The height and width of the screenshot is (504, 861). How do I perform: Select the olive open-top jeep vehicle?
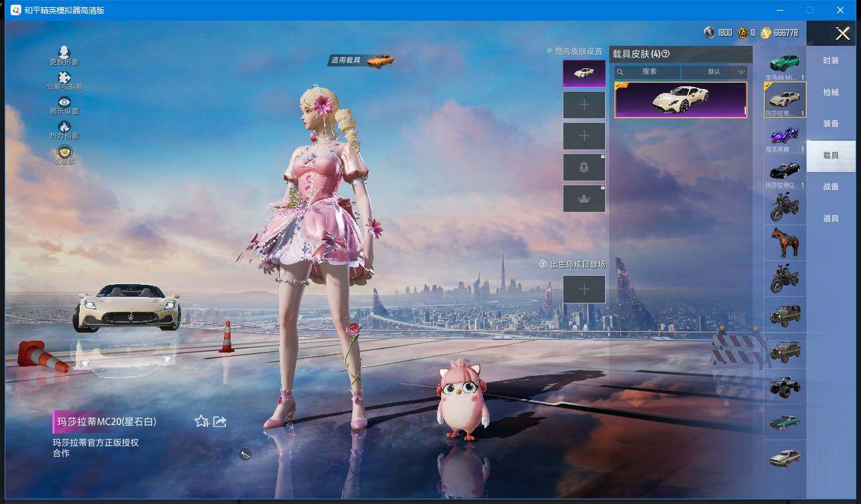[785, 351]
